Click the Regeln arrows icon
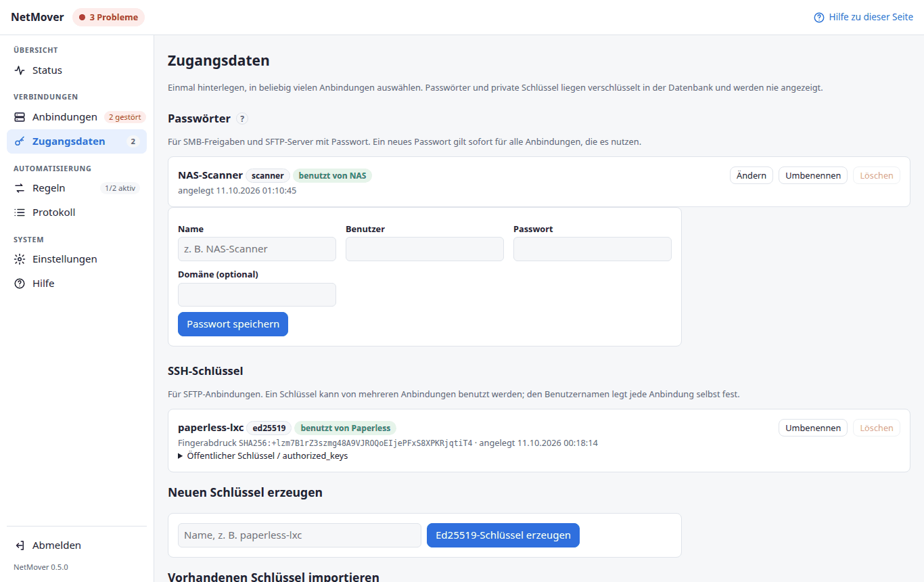Image resolution: width=924 pixels, height=582 pixels. [20, 188]
